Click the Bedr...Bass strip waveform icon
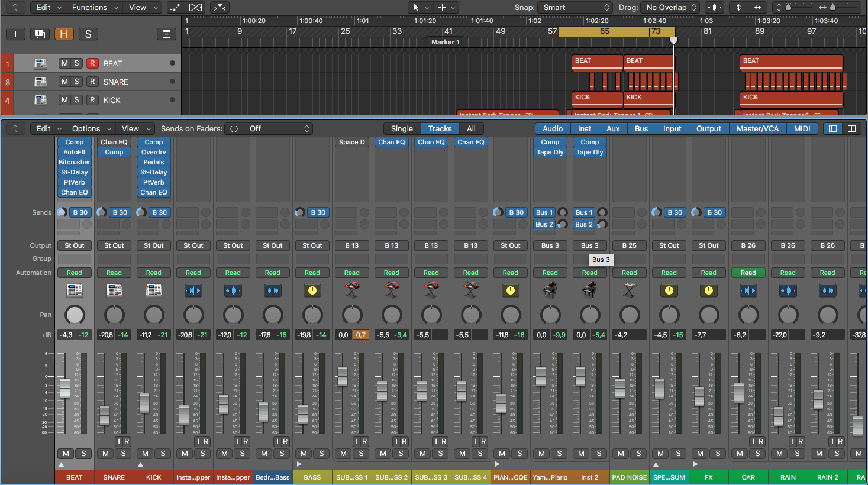This screenshot has width=868, height=485. [x=273, y=290]
